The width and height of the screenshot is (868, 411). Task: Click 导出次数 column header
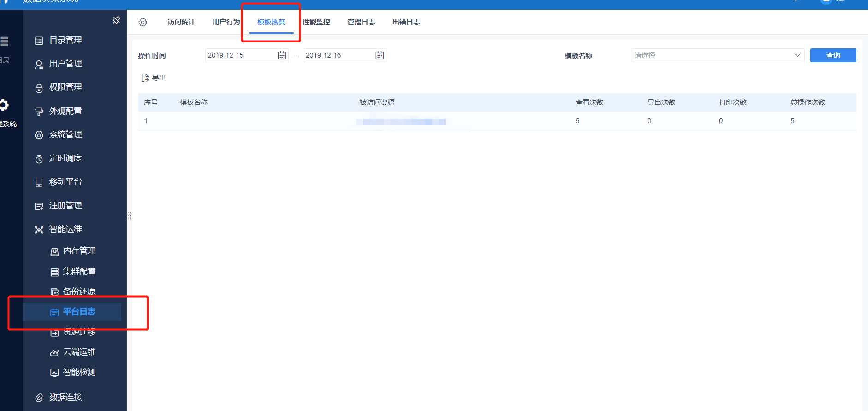661,102
